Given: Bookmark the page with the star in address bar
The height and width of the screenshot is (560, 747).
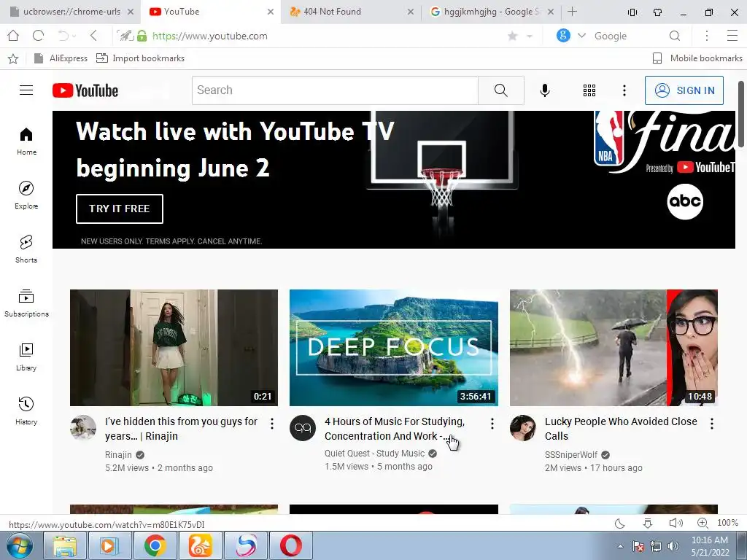Looking at the screenshot, I should [513, 36].
